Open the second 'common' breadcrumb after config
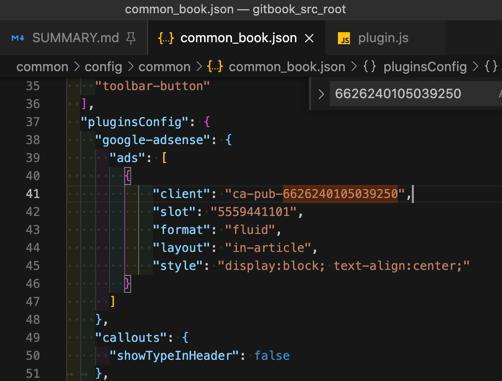502x381 pixels. tap(164, 67)
